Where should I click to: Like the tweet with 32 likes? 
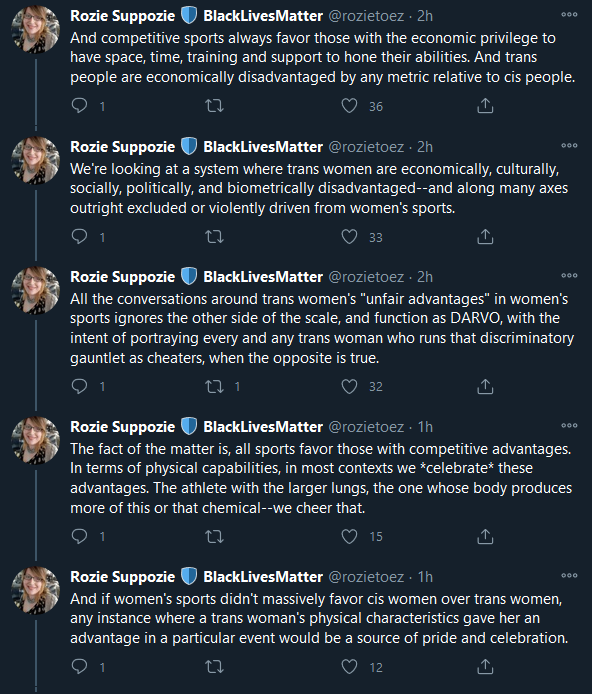click(x=350, y=386)
